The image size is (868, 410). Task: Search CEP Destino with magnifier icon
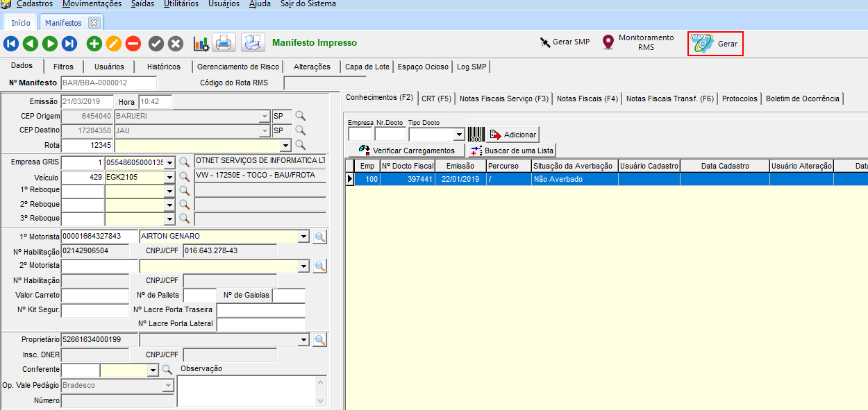click(x=301, y=130)
